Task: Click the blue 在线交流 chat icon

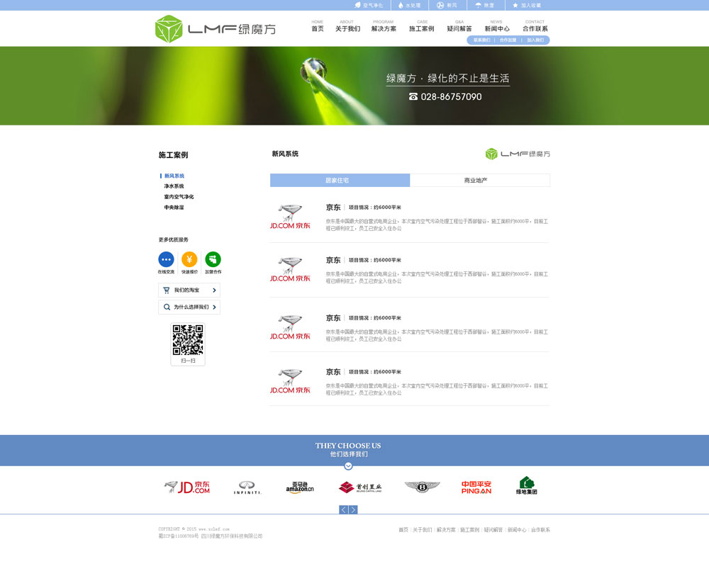Action: 166,259
